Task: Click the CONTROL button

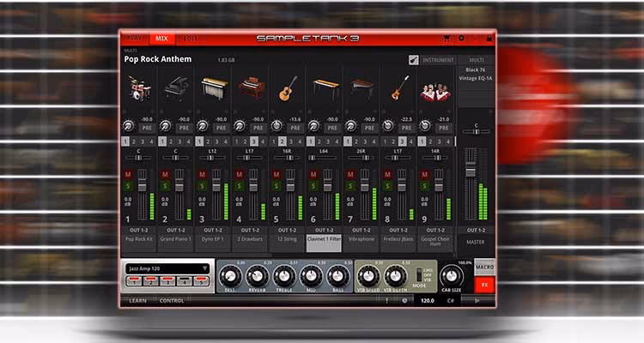Action: [172, 300]
